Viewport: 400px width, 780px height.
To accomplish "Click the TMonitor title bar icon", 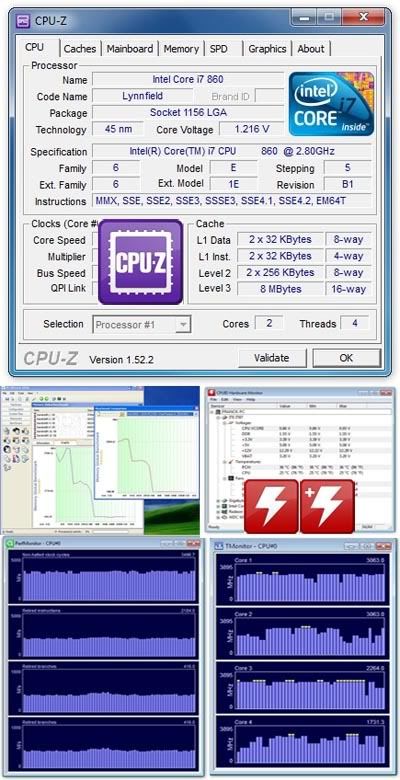I will pyautogui.click(x=218, y=546).
